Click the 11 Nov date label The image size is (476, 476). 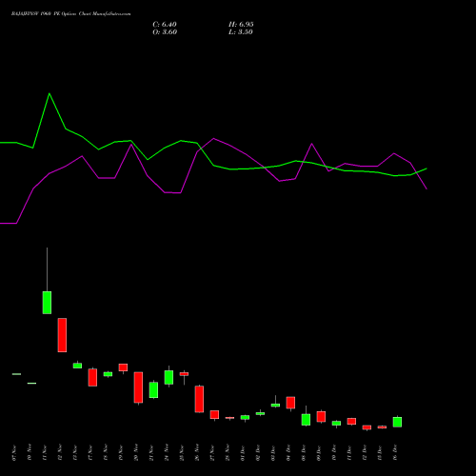(x=45, y=453)
